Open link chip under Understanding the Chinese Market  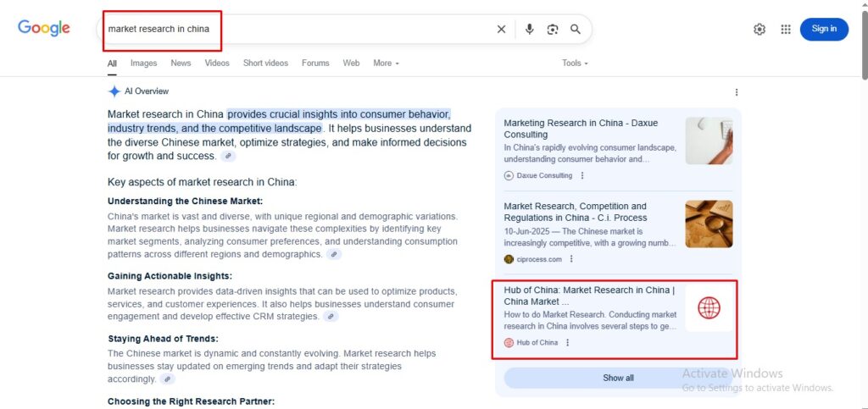(334, 254)
